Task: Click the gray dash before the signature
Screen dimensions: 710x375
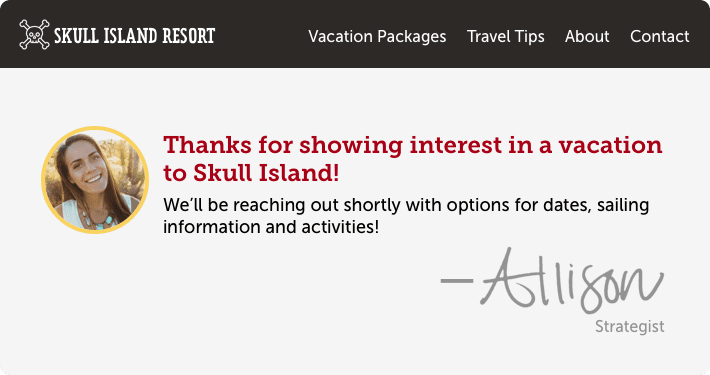Action: (x=457, y=281)
